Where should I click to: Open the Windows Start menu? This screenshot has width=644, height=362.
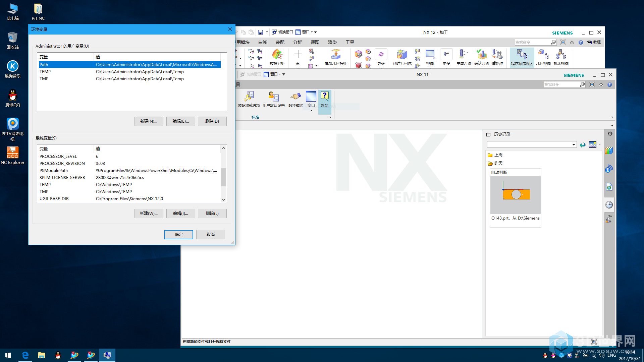[x=8, y=355]
